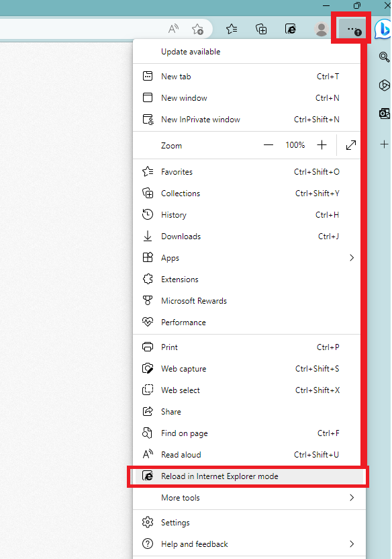
Task: Expand the More tools submenu
Action: click(249, 498)
